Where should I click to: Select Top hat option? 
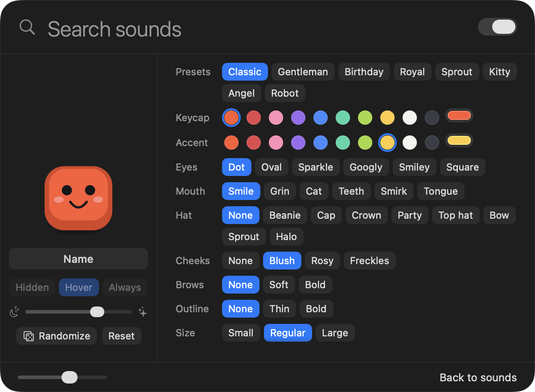pyautogui.click(x=456, y=215)
